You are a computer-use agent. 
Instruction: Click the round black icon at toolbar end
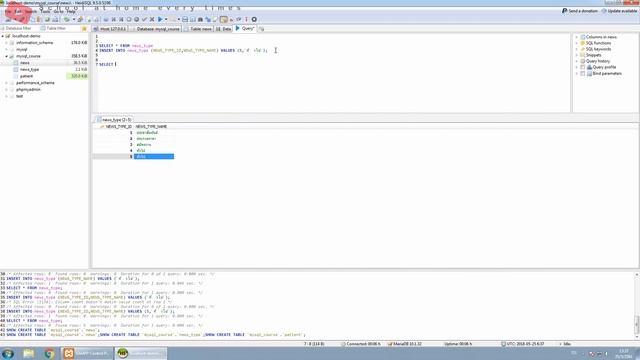pyautogui.click(x=254, y=19)
